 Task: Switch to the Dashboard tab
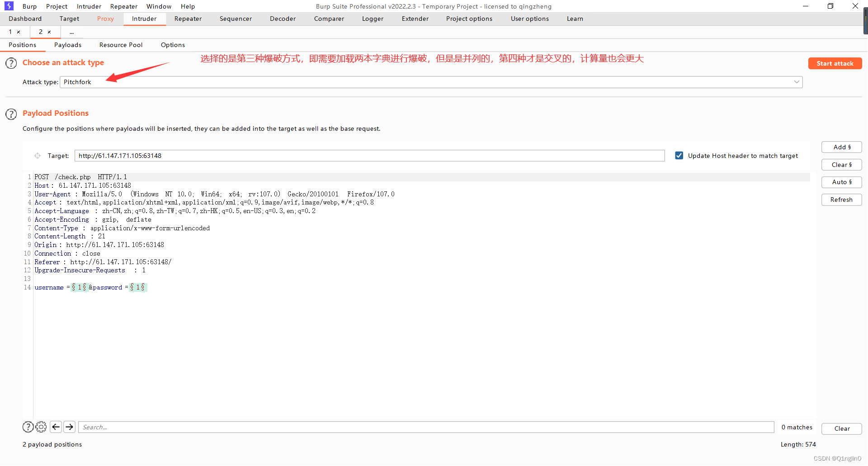tap(25, 19)
